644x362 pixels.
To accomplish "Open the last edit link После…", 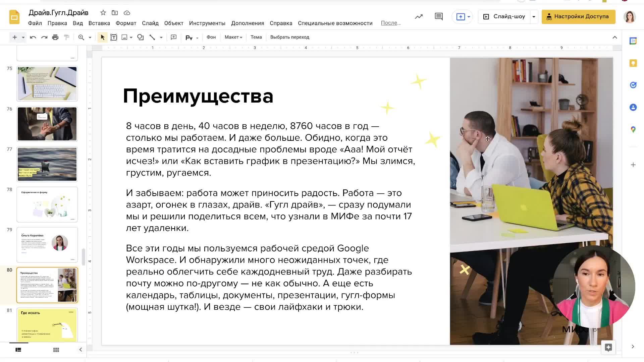I will click(391, 23).
